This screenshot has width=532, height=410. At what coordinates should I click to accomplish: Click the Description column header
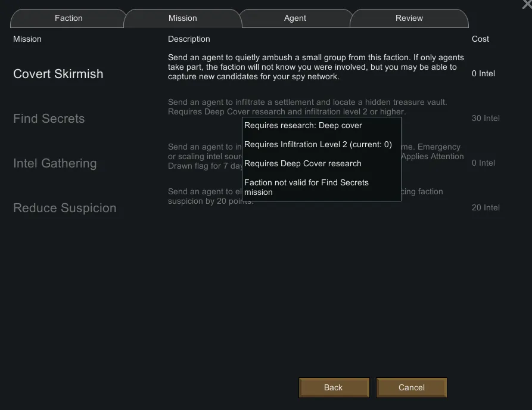189,39
